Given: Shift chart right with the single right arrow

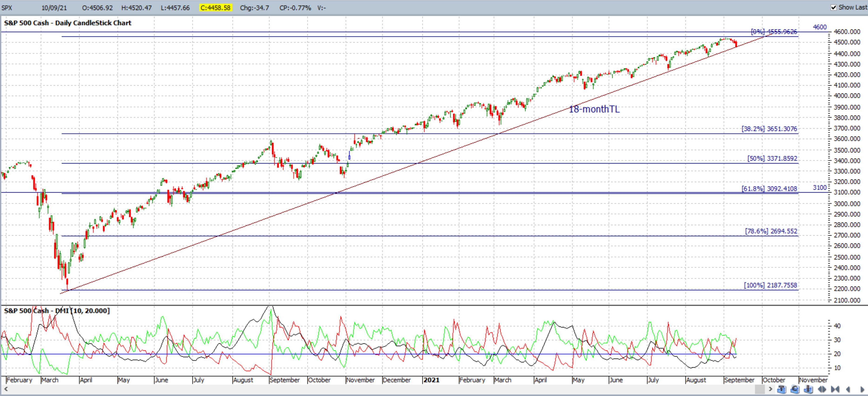Looking at the screenshot, I should coord(862,389).
